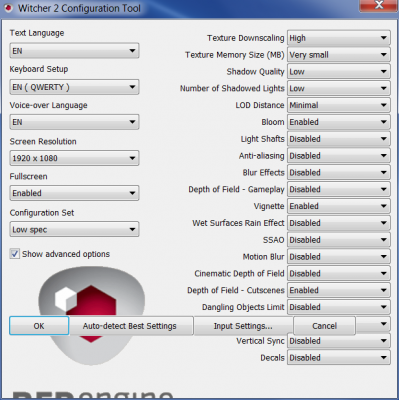399x400 pixels.
Task: Open the SSAO dropdown
Action: [338, 240]
